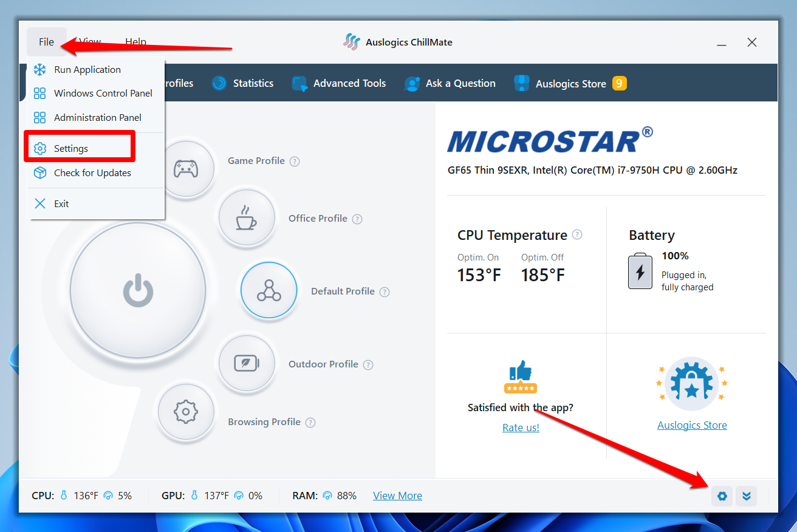The width and height of the screenshot is (797, 532).
Task: Open the Help menu
Action: click(135, 42)
